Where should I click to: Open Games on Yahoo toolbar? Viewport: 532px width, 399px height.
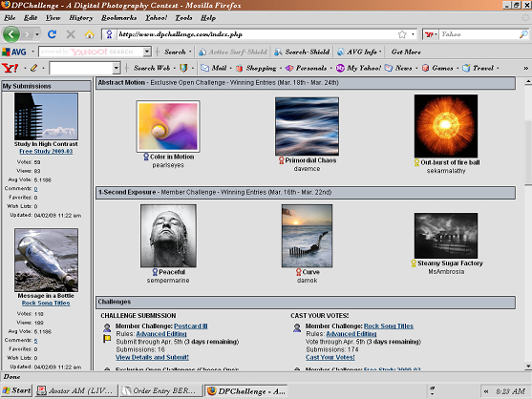click(437, 68)
